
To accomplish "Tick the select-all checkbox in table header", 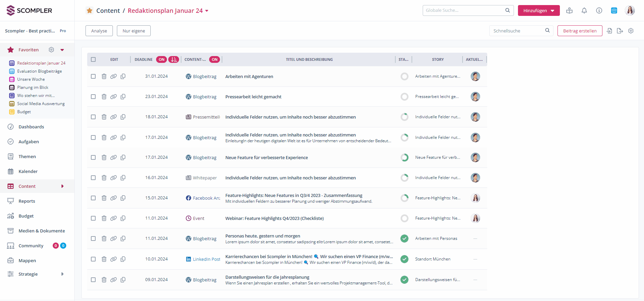I will (93, 59).
